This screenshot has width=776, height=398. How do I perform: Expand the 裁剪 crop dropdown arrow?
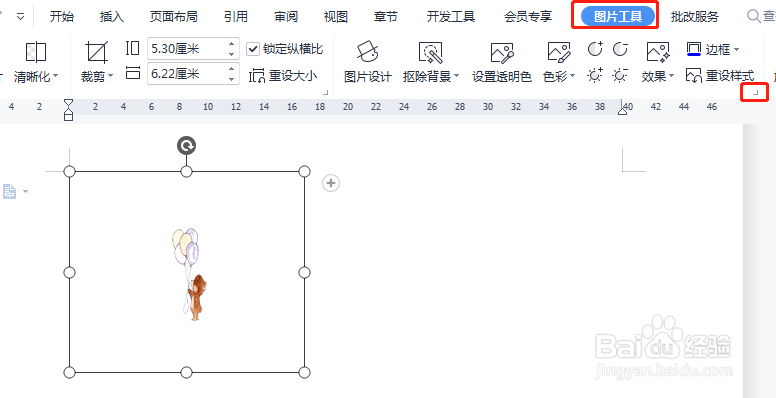click(x=110, y=76)
